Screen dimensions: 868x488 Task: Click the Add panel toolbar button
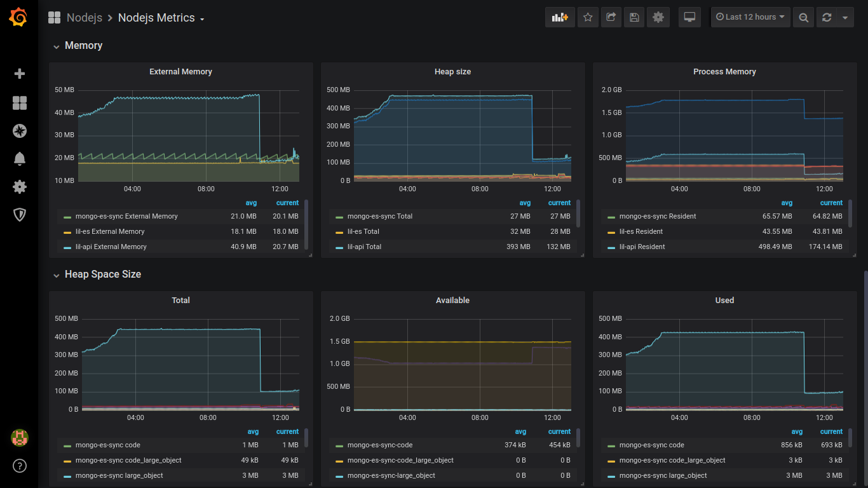pos(560,17)
